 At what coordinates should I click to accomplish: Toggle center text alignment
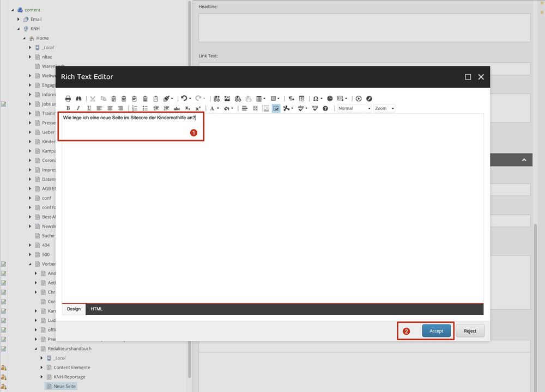pyautogui.click(x=110, y=108)
